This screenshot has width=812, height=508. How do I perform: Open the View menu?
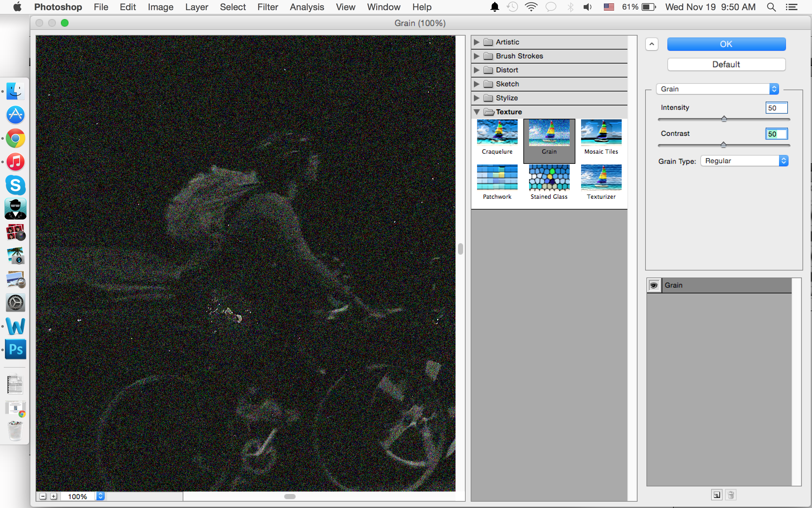point(345,7)
